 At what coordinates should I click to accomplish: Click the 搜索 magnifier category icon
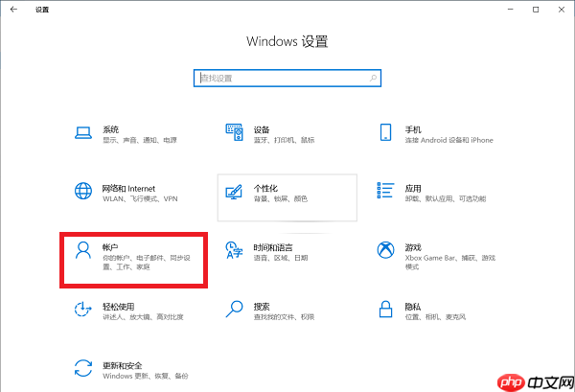[x=234, y=310]
